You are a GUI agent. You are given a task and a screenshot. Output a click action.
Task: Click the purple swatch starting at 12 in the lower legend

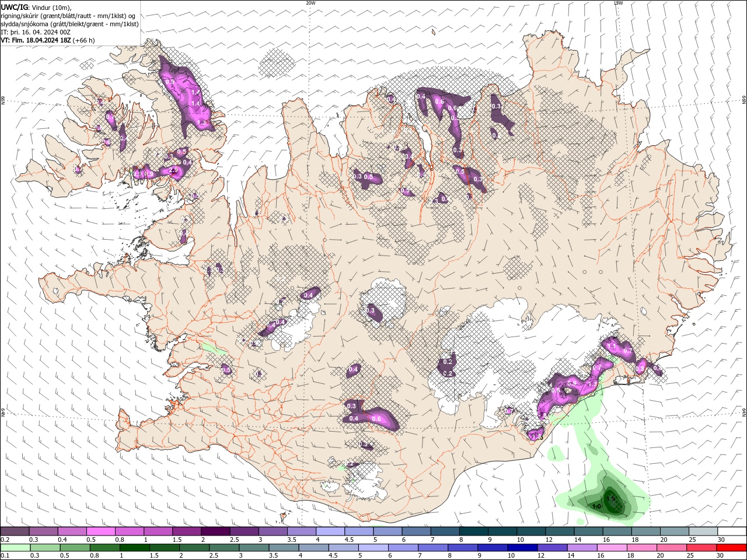pyautogui.click(x=551, y=548)
